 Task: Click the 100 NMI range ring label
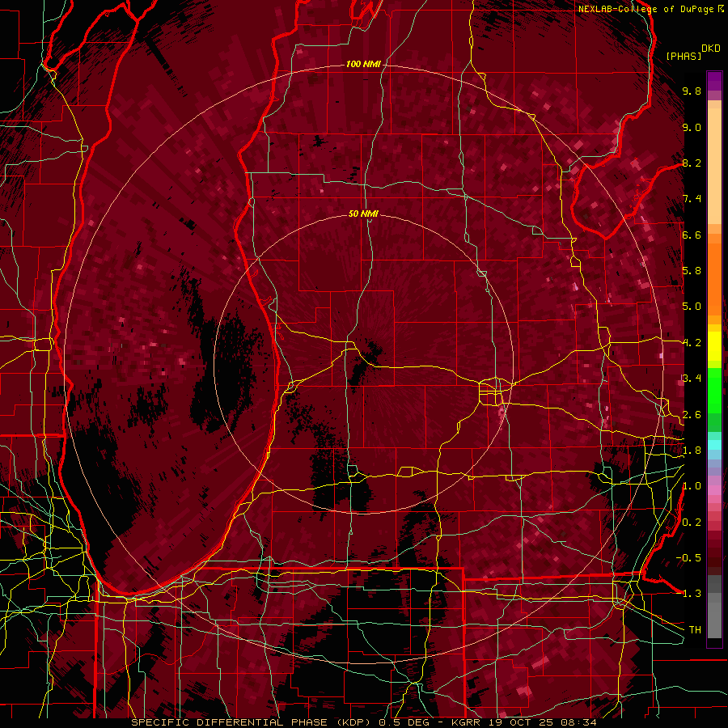tap(363, 64)
